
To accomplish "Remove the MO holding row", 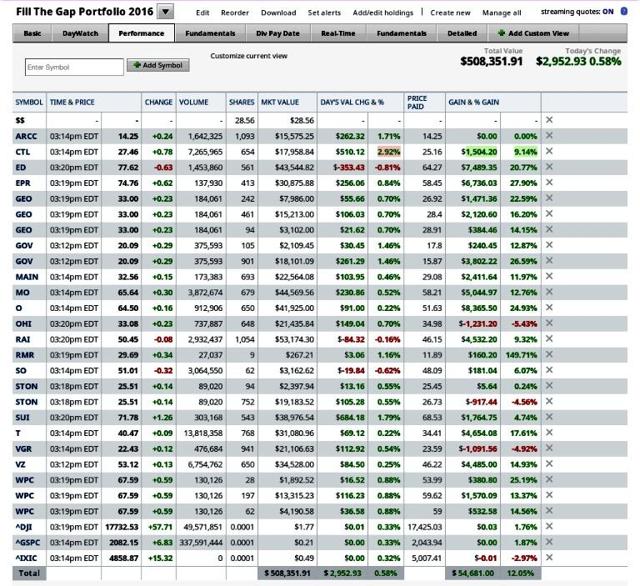I will (x=549, y=292).
